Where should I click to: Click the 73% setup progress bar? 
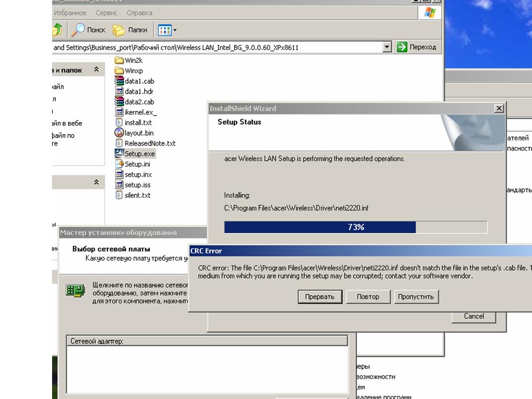pyautogui.click(x=356, y=227)
